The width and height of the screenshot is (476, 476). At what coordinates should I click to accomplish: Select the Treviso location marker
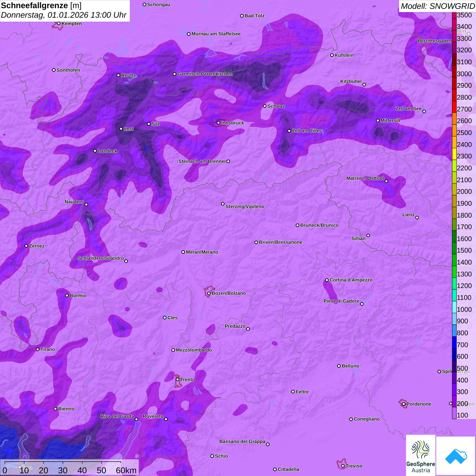[x=343, y=466]
